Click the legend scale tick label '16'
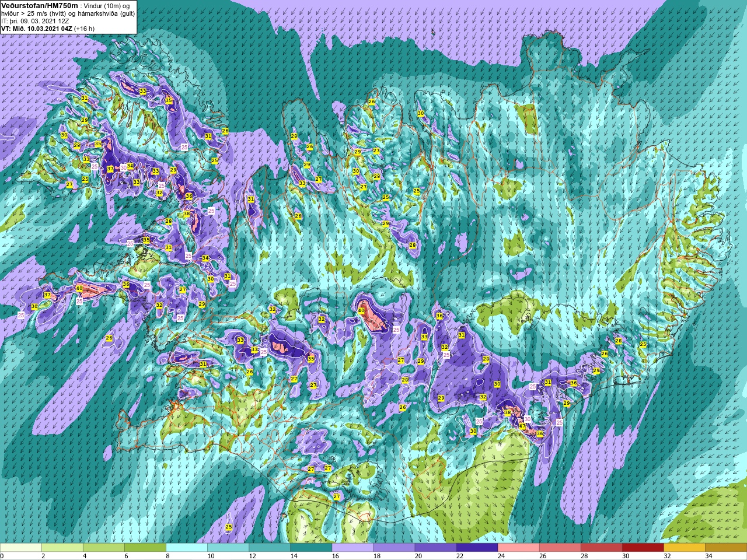Viewport: 747px width, 560px height. click(335, 556)
